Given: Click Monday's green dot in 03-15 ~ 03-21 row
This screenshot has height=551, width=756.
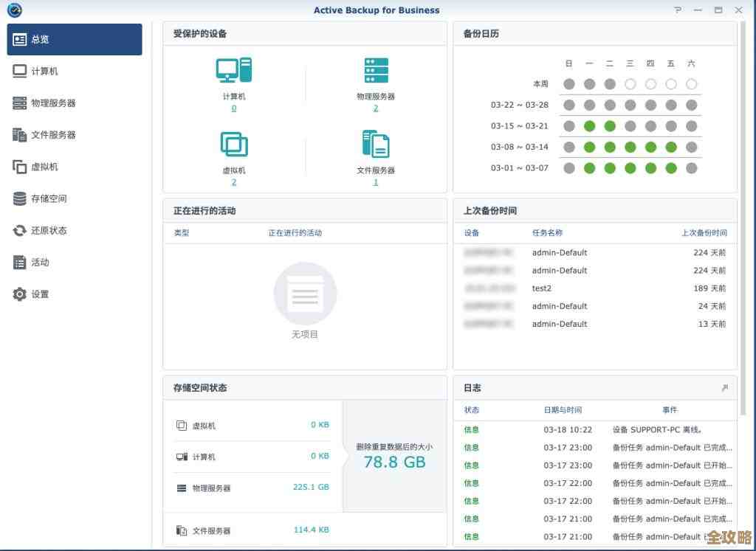Looking at the screenshot, I should click(589, 126).
